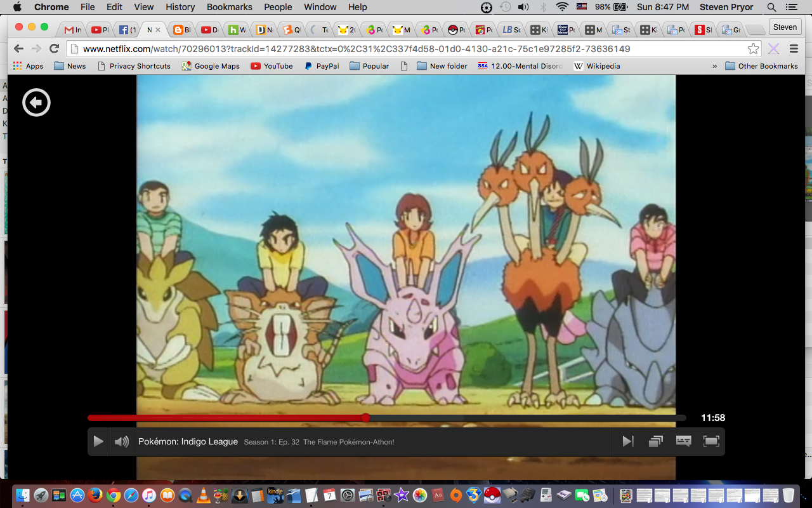Go back with Chrome's back arrow
812x508 pixels.
(x=18, y=49)
